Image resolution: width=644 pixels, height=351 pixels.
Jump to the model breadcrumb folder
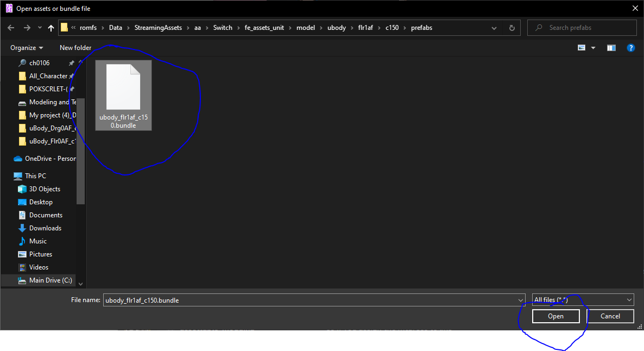coord(306,28)
